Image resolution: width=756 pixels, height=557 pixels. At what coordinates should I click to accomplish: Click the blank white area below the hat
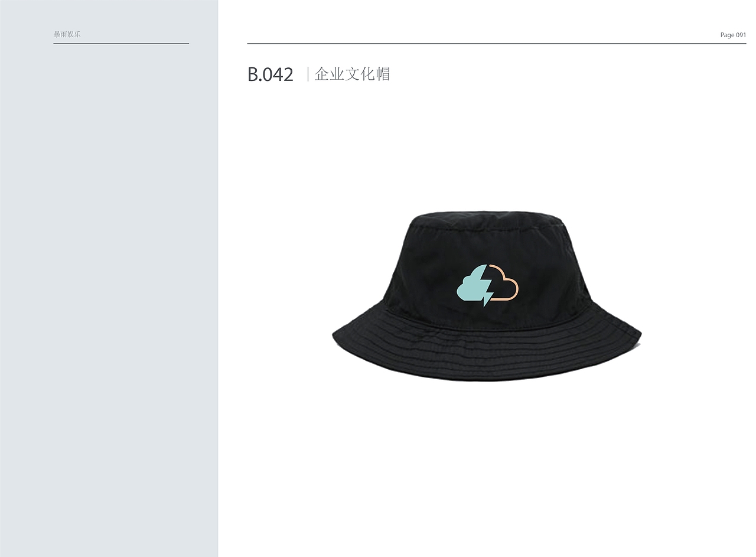point(486,467)
